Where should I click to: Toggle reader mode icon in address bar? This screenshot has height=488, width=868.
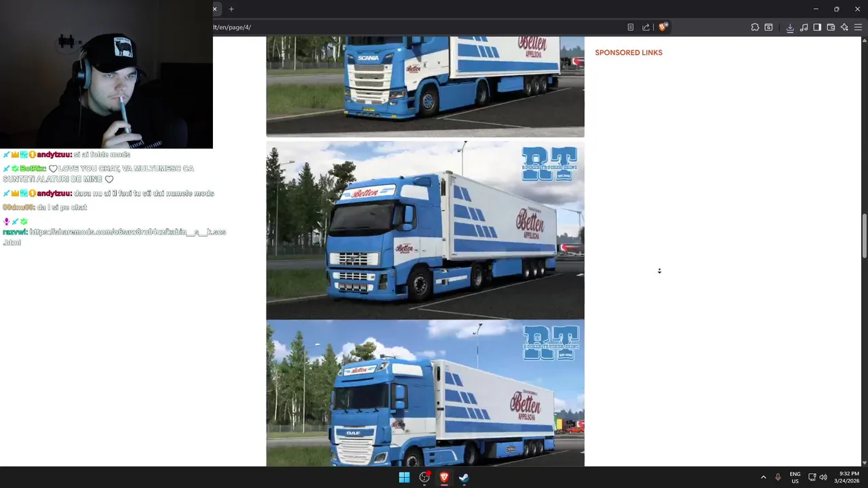[x=631, y=27]
